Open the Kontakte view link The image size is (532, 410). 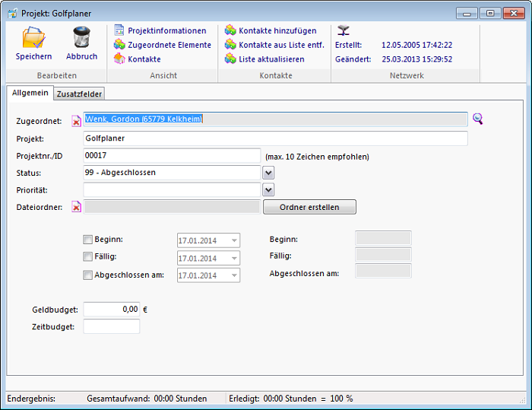[144, 59]
